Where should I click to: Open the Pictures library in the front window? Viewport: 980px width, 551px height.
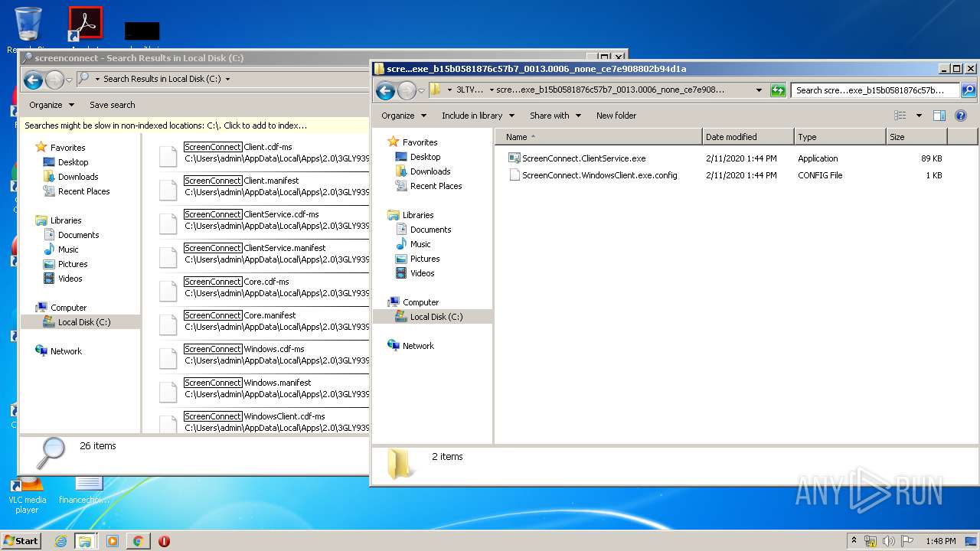click(424, 259)
